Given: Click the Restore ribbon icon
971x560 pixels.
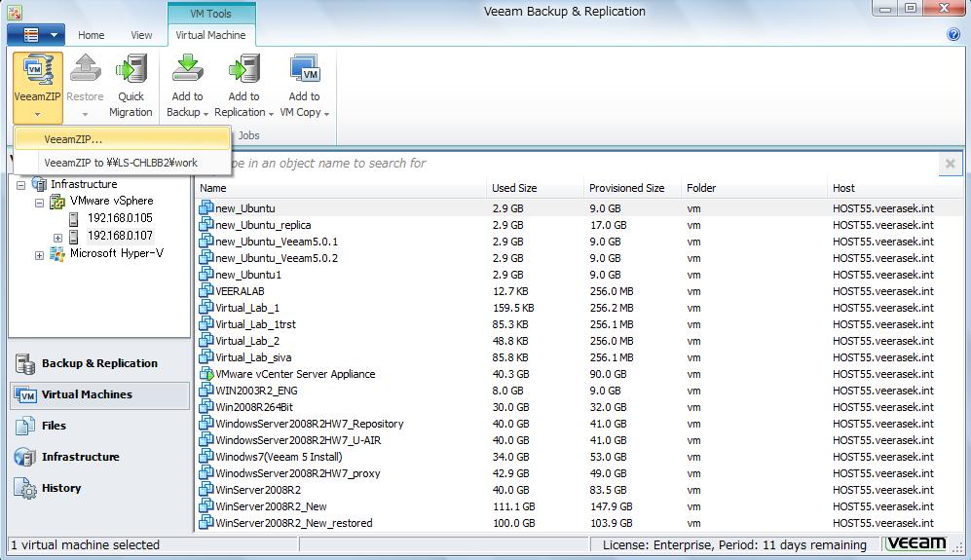Looking at the screenshot, I should coord(85,69).
